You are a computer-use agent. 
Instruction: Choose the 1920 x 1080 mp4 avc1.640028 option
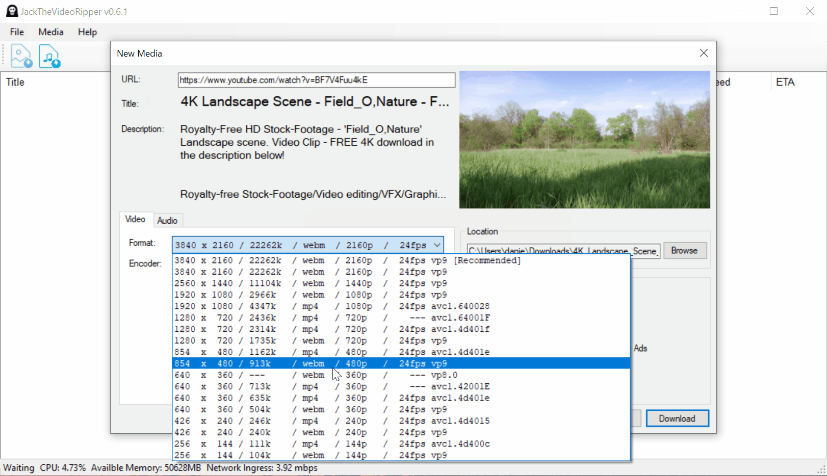(401, 306)
